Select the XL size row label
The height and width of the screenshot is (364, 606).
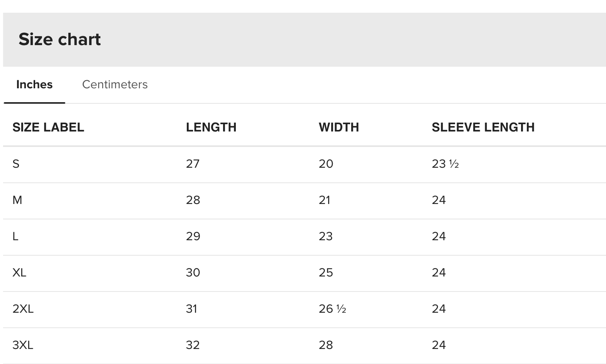point(19,273)
